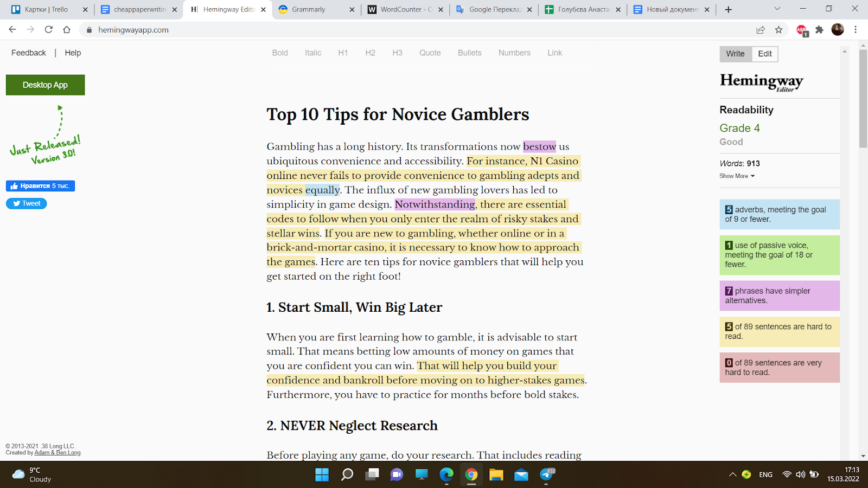Click the highlighted word 'Notwithstanding'
This screenshot has width=868, height=488.
(435, 204)
